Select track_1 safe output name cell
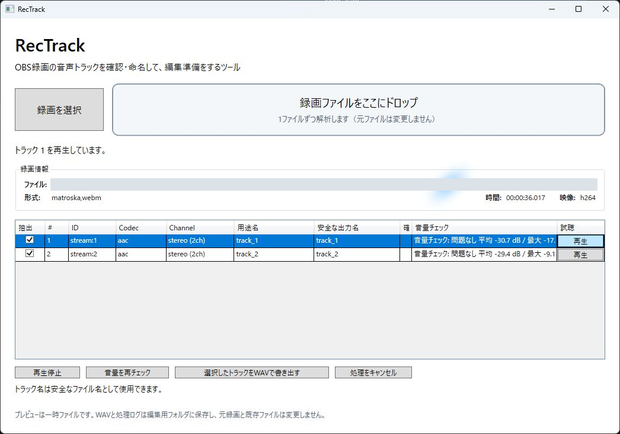The image size is (620, 434). [x=357, y=241]
